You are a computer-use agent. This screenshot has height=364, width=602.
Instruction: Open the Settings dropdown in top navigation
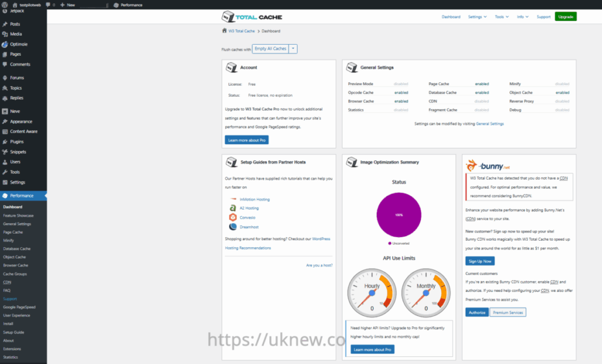coord(477,17)
